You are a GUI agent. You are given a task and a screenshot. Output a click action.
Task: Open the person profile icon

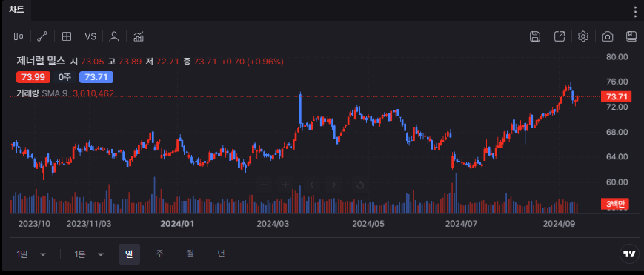click(x=114, y=36)
